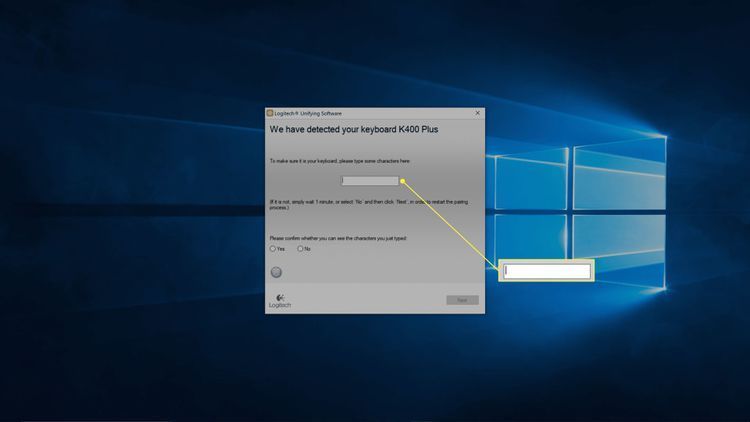The height and width of the screenshot is (422, 750).
Task: Click the Logitech logo in the dialog footer
Action: point(279,296)
